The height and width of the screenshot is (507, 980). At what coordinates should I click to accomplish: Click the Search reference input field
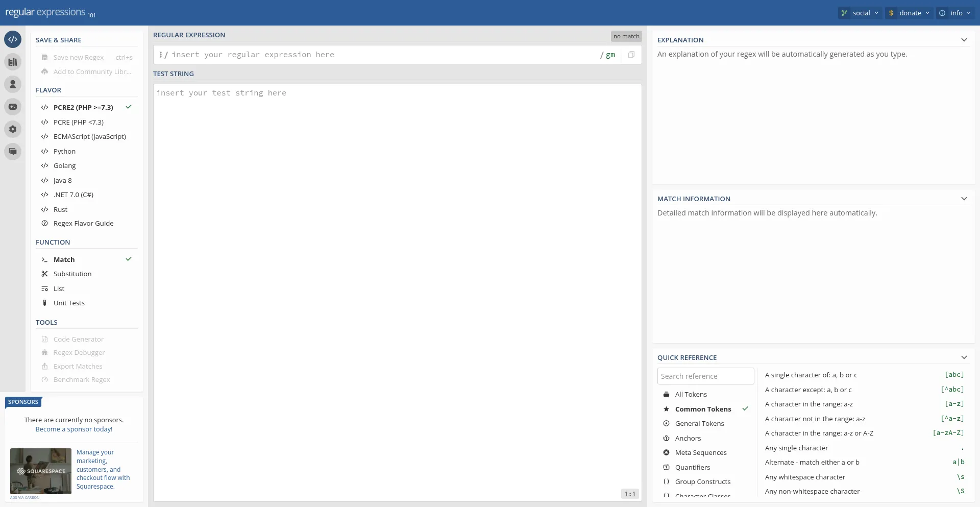[705, 376]
